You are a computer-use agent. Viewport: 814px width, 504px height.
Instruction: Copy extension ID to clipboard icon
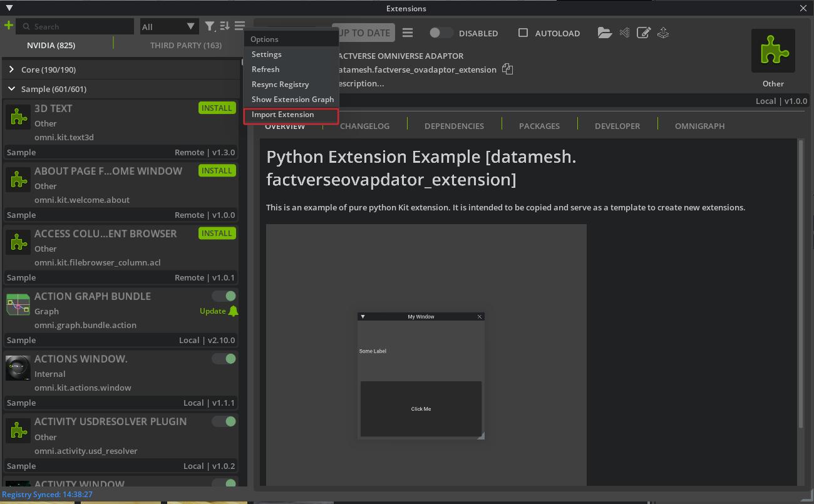[508, 69]
